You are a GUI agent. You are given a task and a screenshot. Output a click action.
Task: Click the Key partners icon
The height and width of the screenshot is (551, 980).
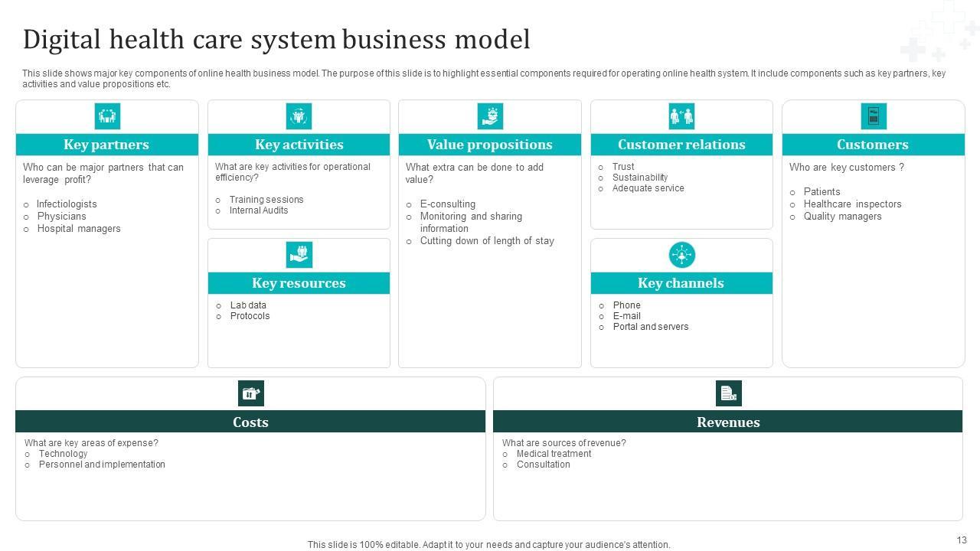(107, 116)
